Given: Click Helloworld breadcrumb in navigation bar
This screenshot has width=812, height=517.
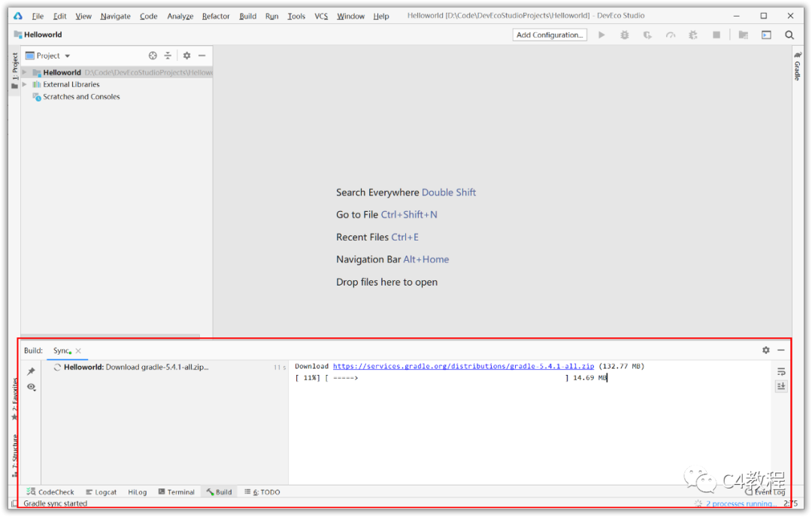Looking at the screenshot, I should click(38, 35).
